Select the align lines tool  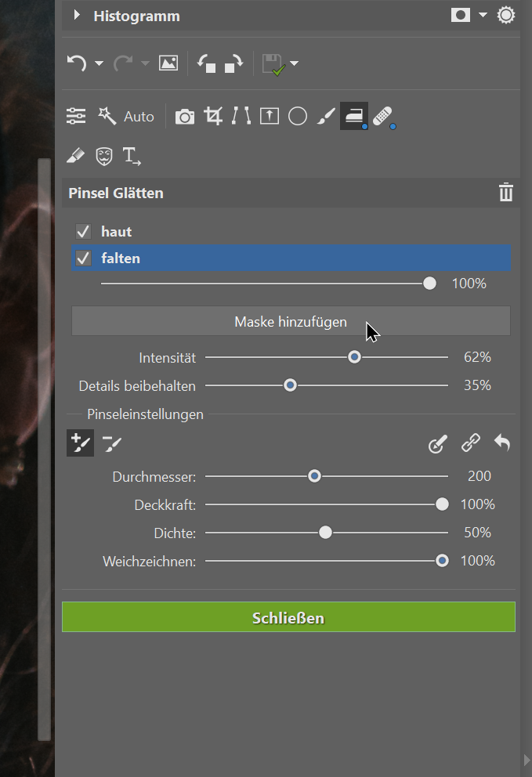(241, 117)
